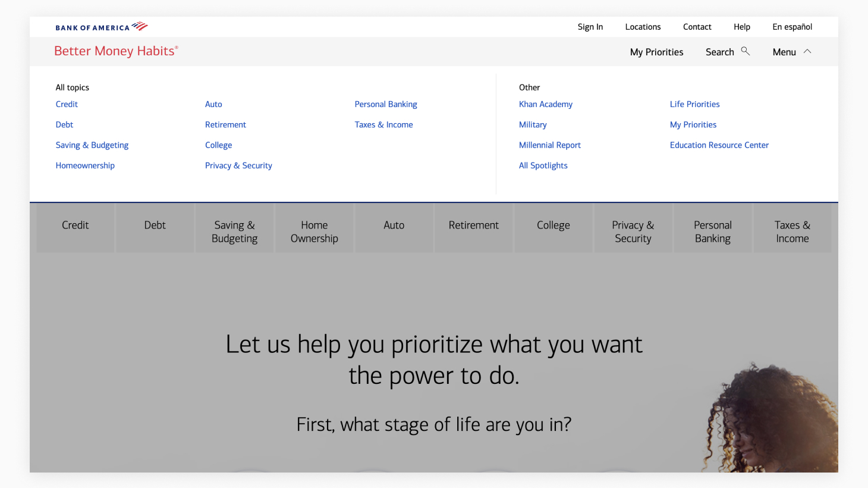Click the Search magnifying glass icon
Screen dimensions: 868x488
pyautogui.click(x=745, y=51)
